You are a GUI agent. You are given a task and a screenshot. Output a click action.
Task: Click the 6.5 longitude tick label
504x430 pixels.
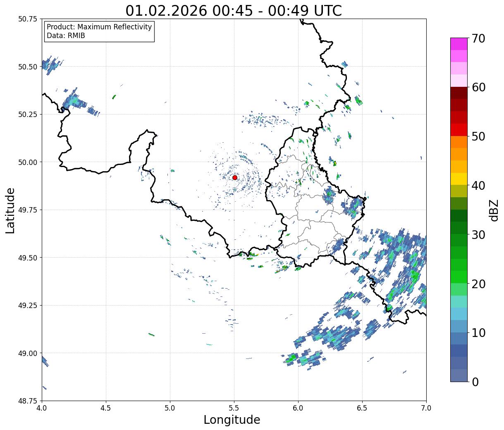[362, 408]
